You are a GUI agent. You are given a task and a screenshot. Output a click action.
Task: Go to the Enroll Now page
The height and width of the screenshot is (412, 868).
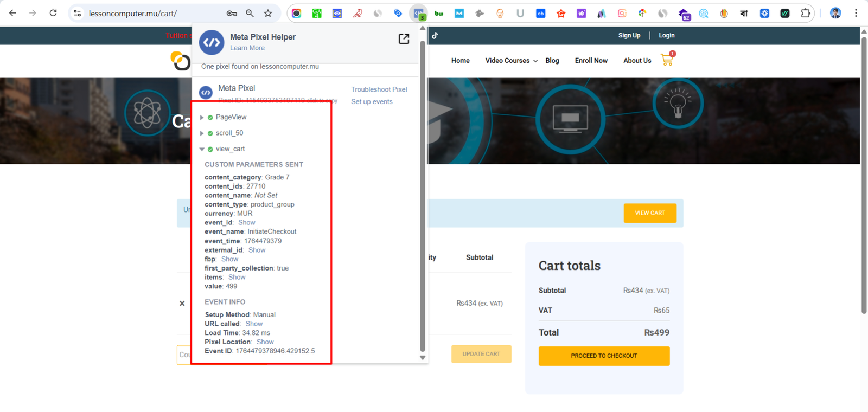[591, 61]
